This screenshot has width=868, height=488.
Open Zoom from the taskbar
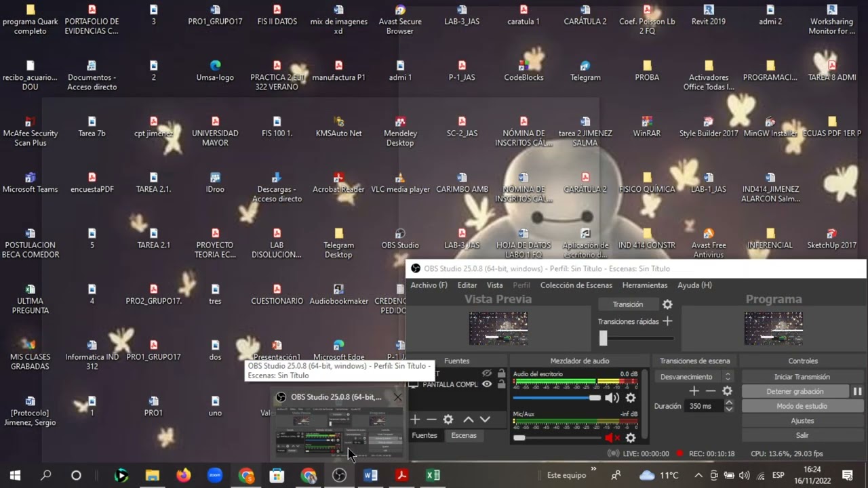(215, 475)
